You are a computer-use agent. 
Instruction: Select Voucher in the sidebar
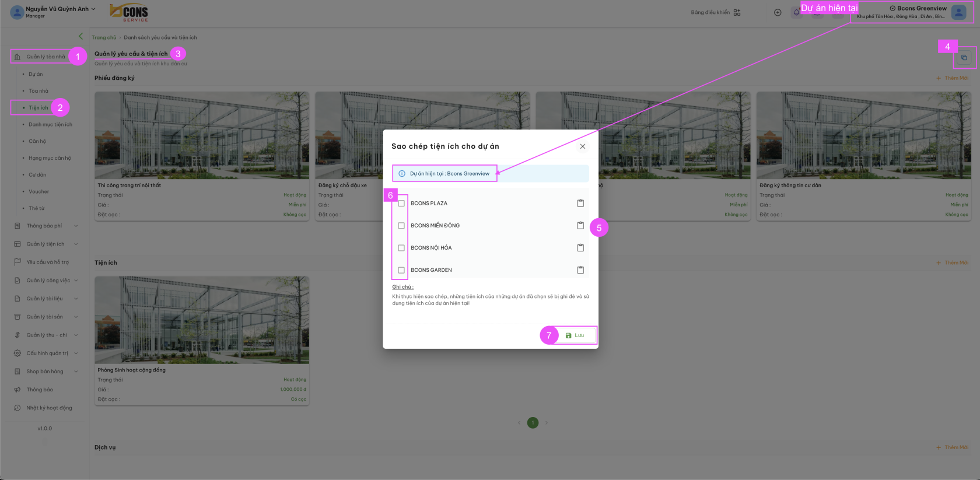(x=39, y=191)
